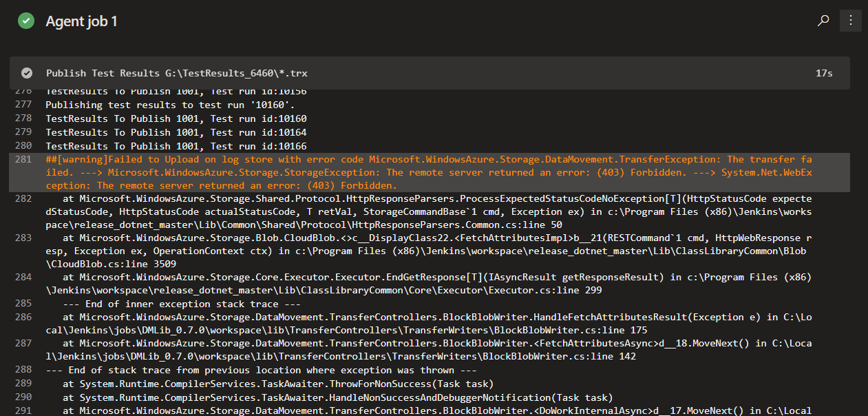Select the ellipsis icon in the top-right corner
The width and height of the screenshot is (868, 416).
click(851, 21)
